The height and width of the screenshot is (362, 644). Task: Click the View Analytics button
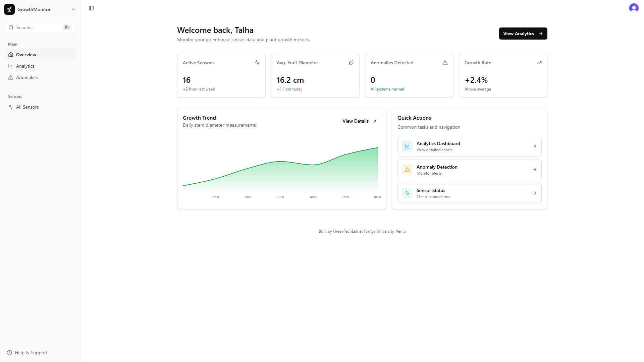tap(523, 34)
